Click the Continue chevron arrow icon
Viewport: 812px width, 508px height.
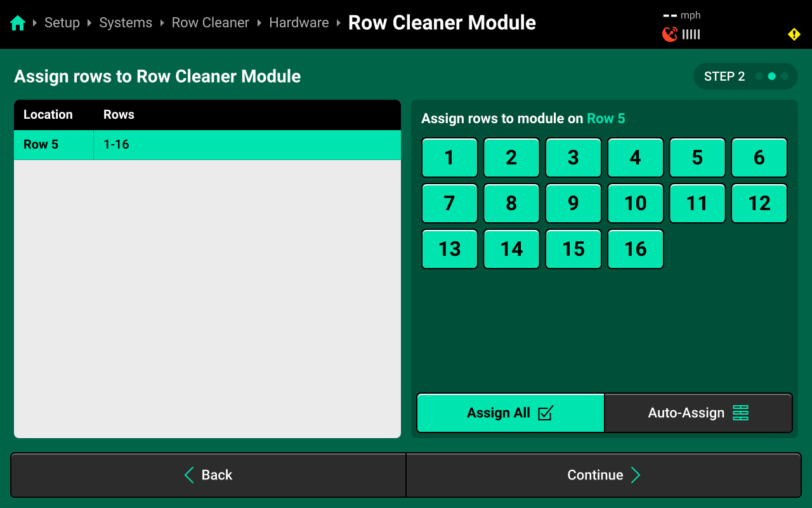coord(636,474)
